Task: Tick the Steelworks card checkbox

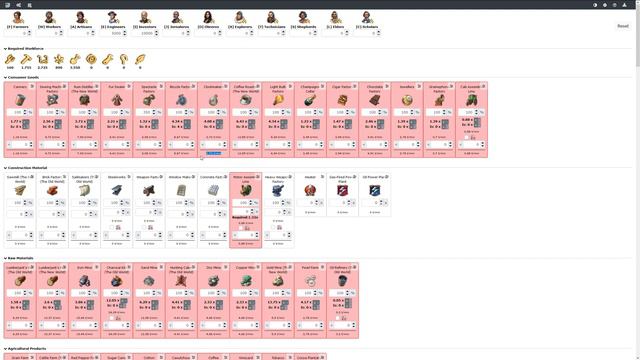Action: pos(111,227)
